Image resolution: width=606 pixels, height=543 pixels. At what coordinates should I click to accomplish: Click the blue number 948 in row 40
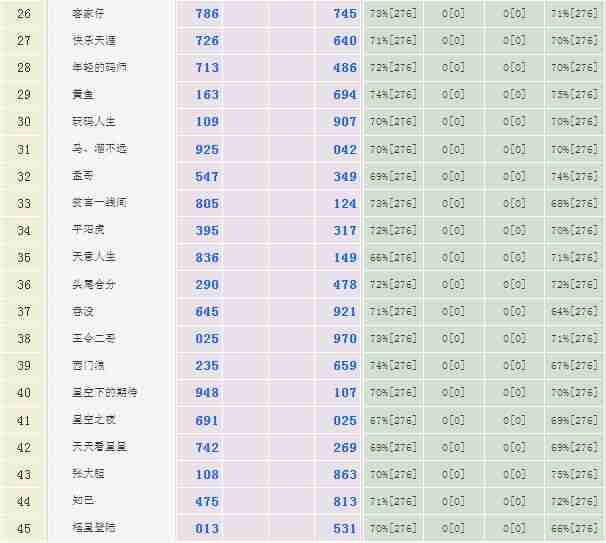[207, 393]
